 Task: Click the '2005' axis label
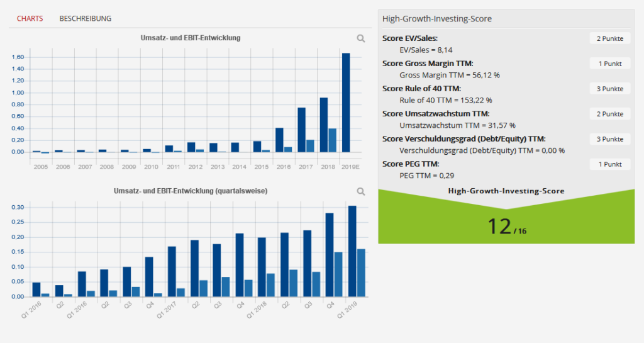[x=41, y=167]
